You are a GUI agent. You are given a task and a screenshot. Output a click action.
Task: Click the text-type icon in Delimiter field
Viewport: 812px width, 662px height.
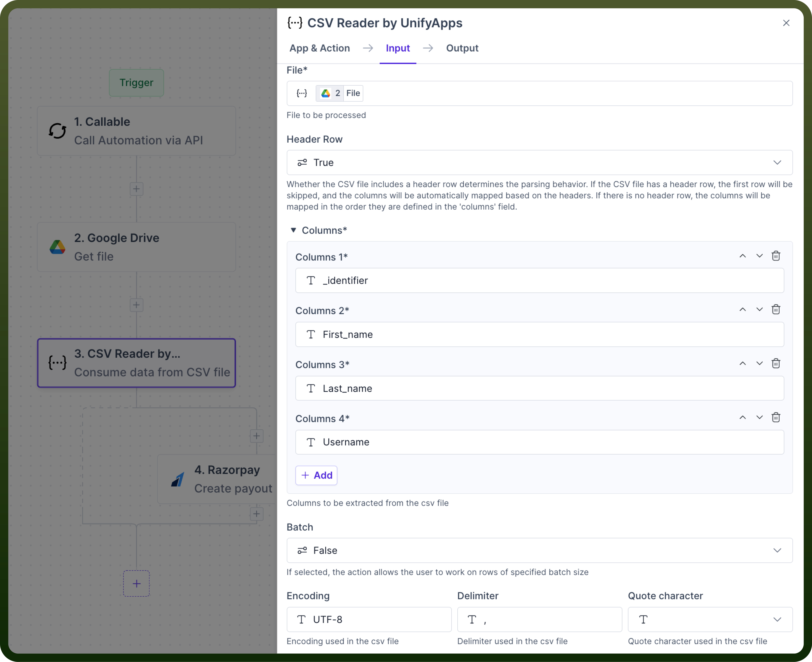tap(472, 619)
